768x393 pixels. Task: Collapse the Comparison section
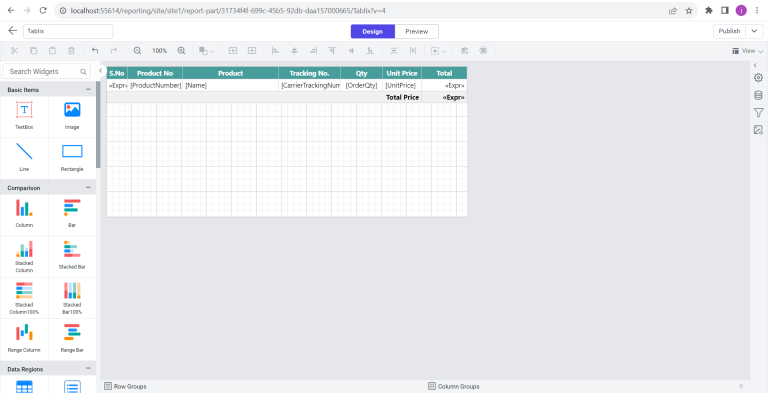[x=88, y=188]
